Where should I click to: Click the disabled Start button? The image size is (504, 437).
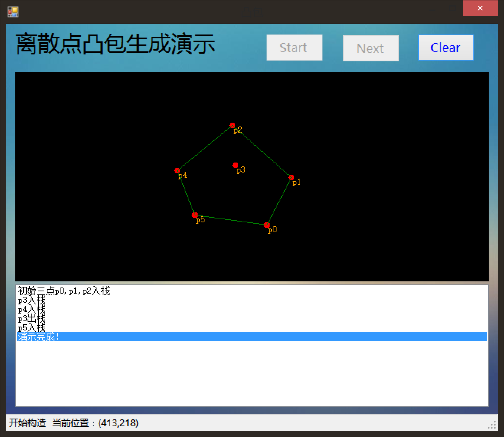point(294,48)
